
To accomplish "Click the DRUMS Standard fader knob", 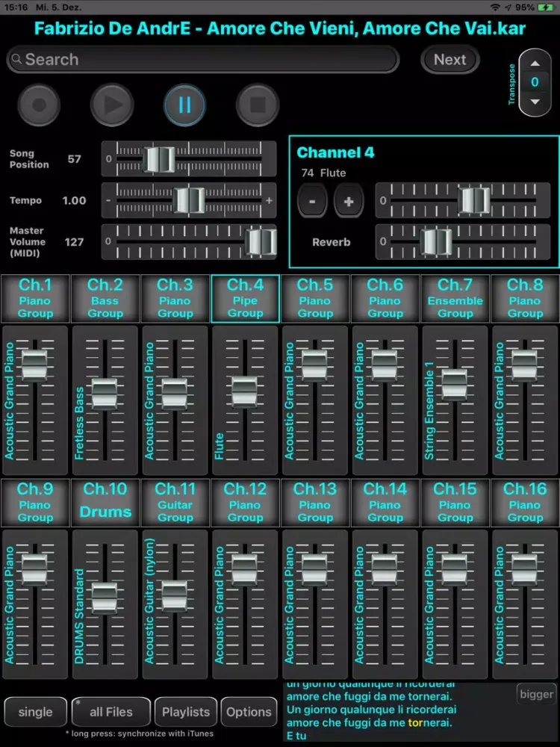I will [x=105, y=598].
